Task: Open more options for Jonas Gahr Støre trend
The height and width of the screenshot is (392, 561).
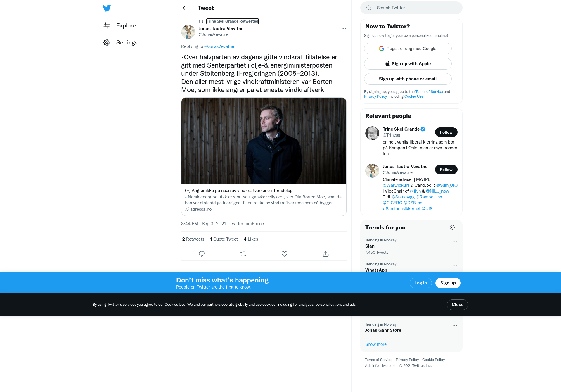Action: pyautogui.click(x=455, y=325)
